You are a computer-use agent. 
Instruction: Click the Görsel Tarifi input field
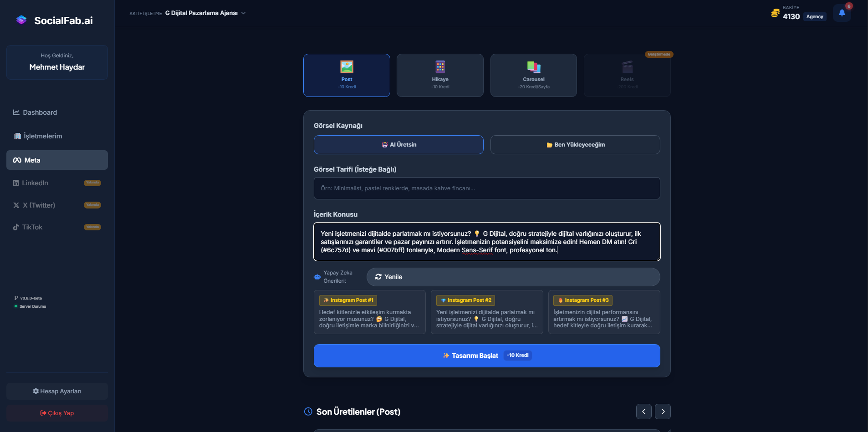486,188
